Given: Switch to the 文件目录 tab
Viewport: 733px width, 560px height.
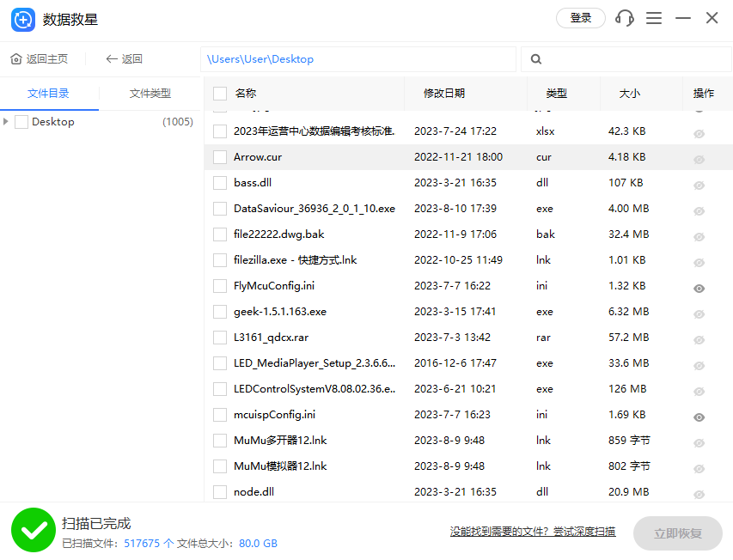Looking at the screenshot, I should [48, 93].
